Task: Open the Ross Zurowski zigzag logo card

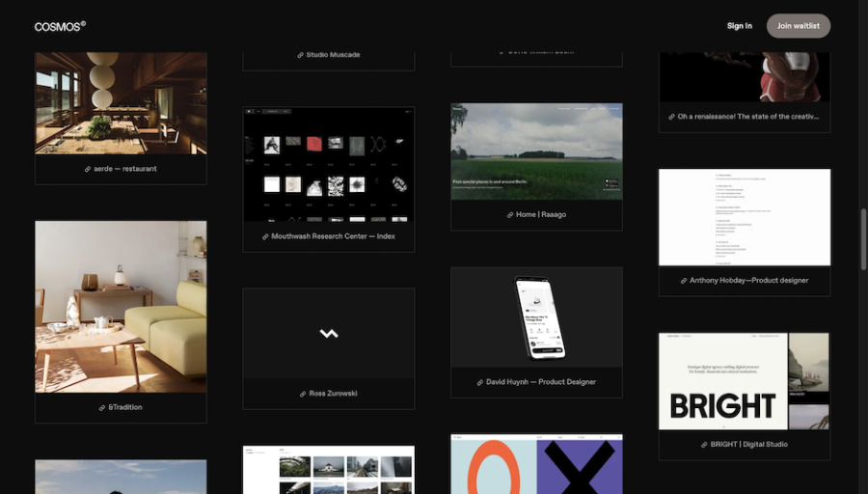Action: (x=329, y=334)
